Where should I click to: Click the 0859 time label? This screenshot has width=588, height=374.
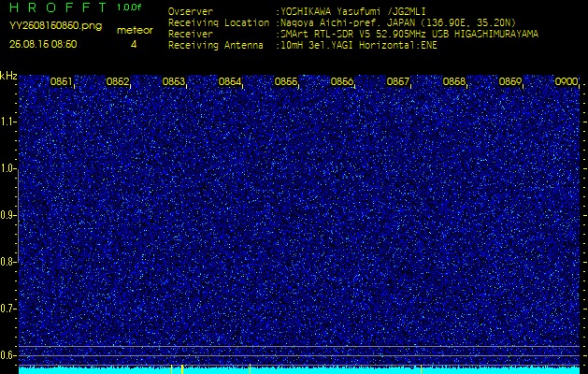510,81
